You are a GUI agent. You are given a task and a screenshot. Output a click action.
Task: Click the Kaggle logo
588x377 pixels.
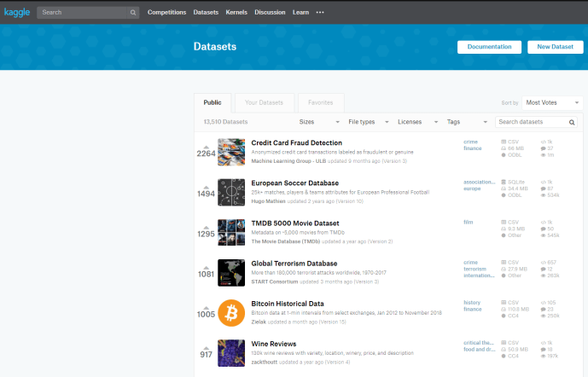pyautogui.click(x=17, y=12)
